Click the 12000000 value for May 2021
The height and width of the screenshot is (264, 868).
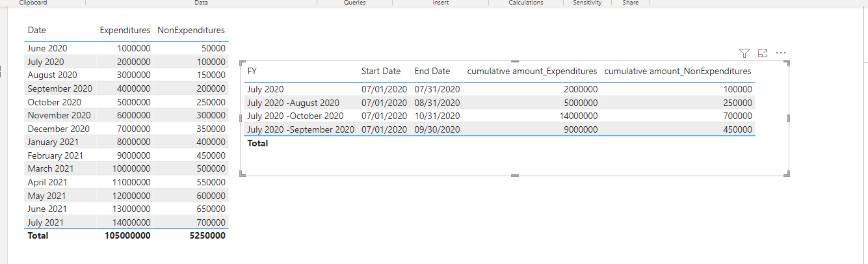pos(131,196)
